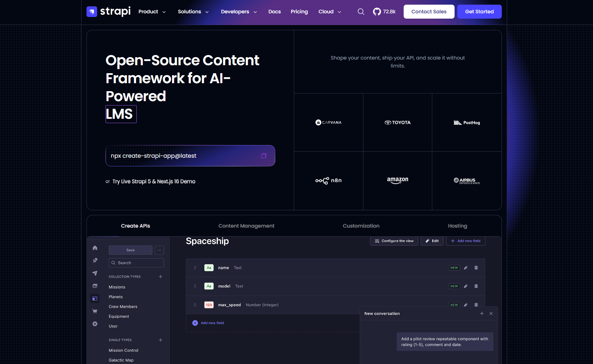This screenshot has width=593, height=364.
Task: Open the GitHub 72.8k stars link
Action: (x=384, y=12)
